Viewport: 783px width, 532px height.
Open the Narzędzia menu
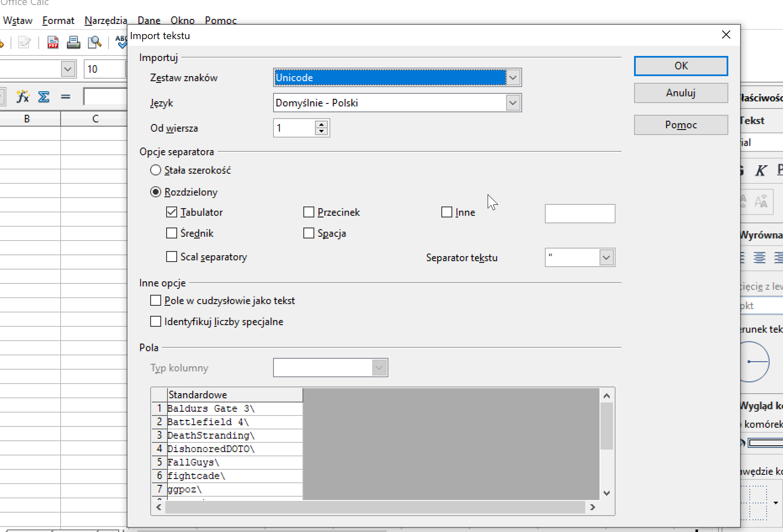pyautogui.click(x=106, y=21)
